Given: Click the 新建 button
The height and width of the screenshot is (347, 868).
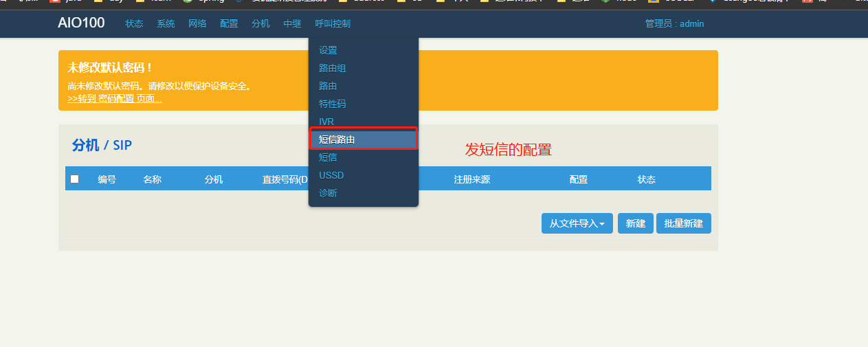Looking at the screenshot, I should coord(636,223).
